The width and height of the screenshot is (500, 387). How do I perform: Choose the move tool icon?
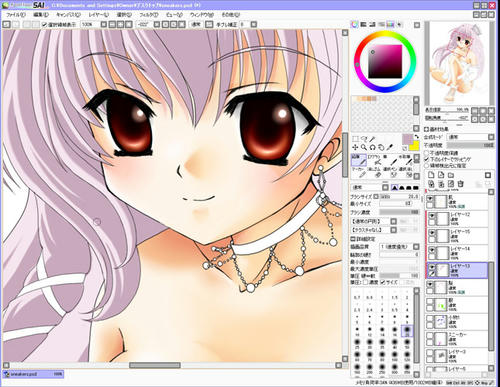click(355, 147)
